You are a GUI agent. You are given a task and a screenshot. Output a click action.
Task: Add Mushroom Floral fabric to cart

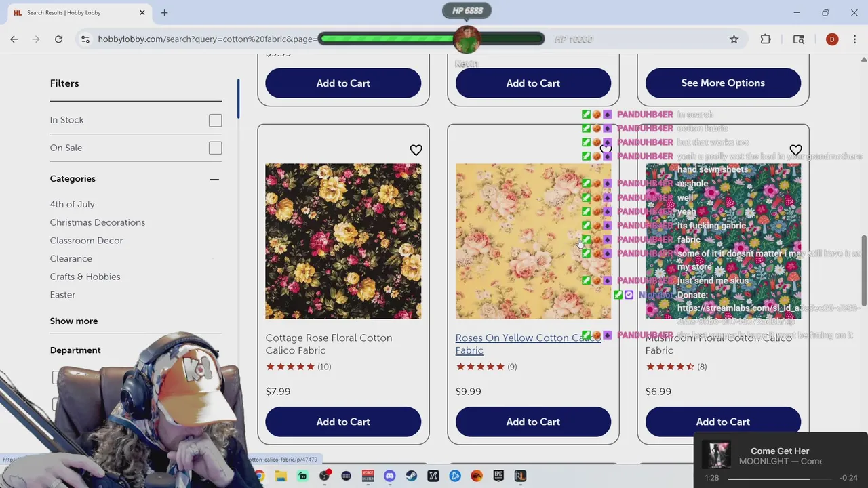click(x=723, y=422)
